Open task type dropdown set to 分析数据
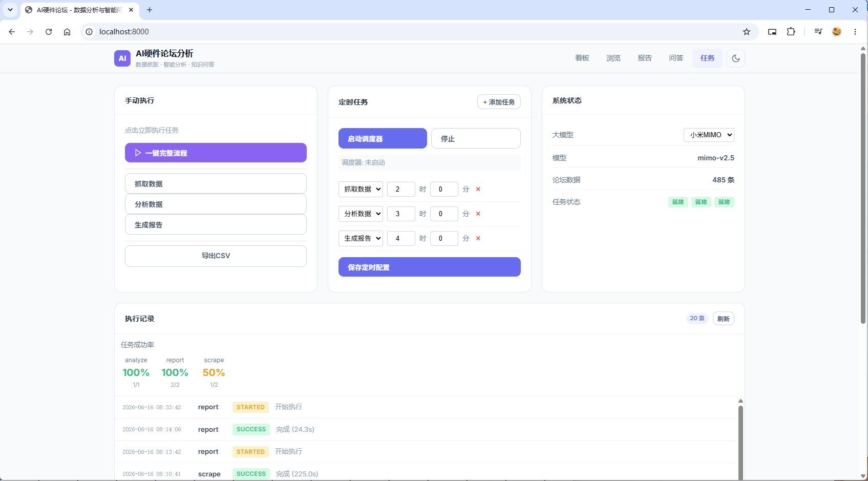The image size is (868, 481). [x=361, y=214]
